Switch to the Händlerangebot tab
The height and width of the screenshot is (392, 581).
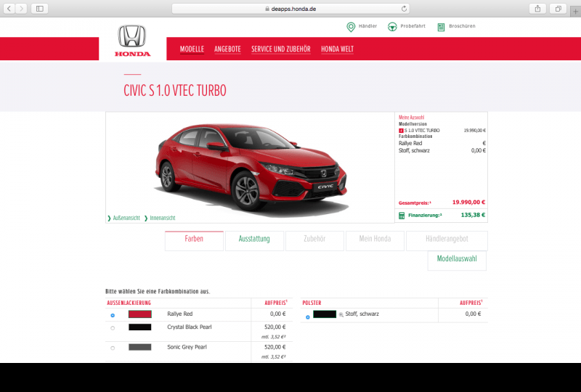click(x=447, y=241)
